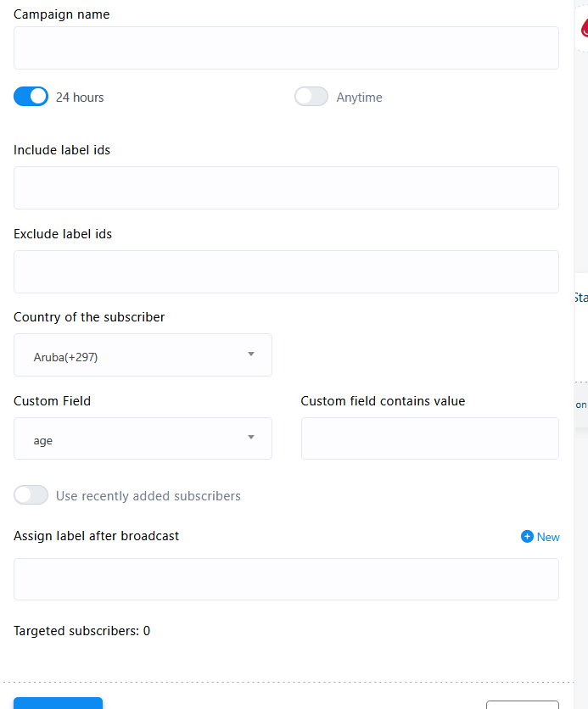
Task: Click the New label link
Action: pos(548,537)
